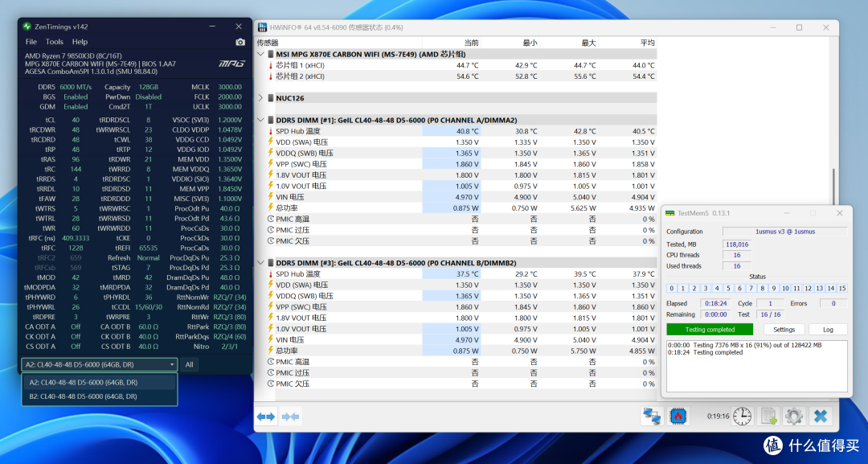Click the TestMem5 log output text area
The image size is (868, 464).
757,366
